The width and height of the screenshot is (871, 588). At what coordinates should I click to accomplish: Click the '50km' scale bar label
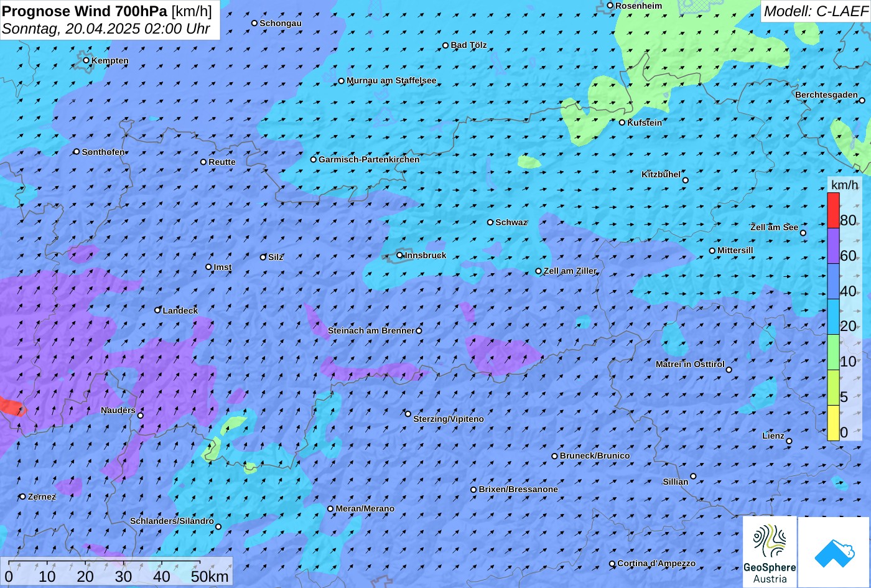(x=210, y=576)
